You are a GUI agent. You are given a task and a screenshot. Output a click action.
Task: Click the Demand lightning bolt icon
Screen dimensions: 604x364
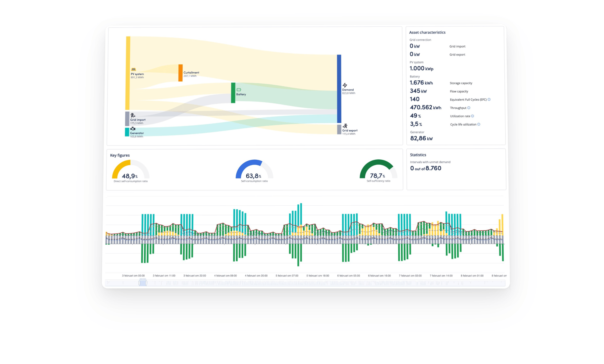pos(345,85)
